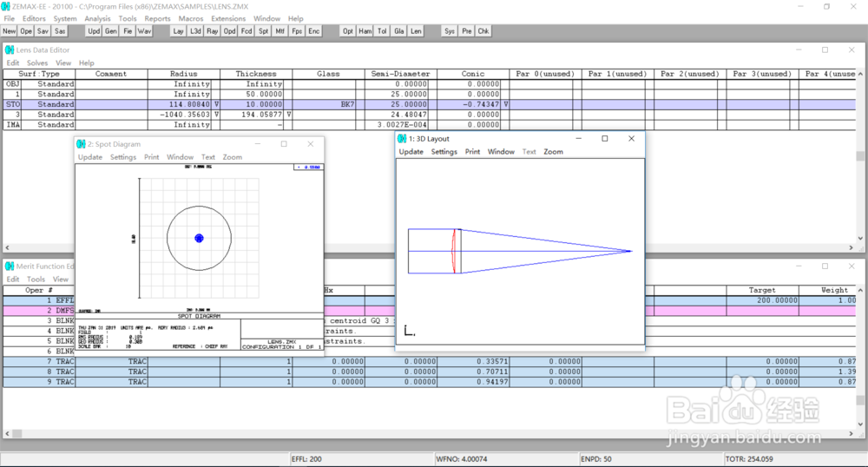Open the Analysis menu
The image size is (868, 467).
tap(97, 19)
